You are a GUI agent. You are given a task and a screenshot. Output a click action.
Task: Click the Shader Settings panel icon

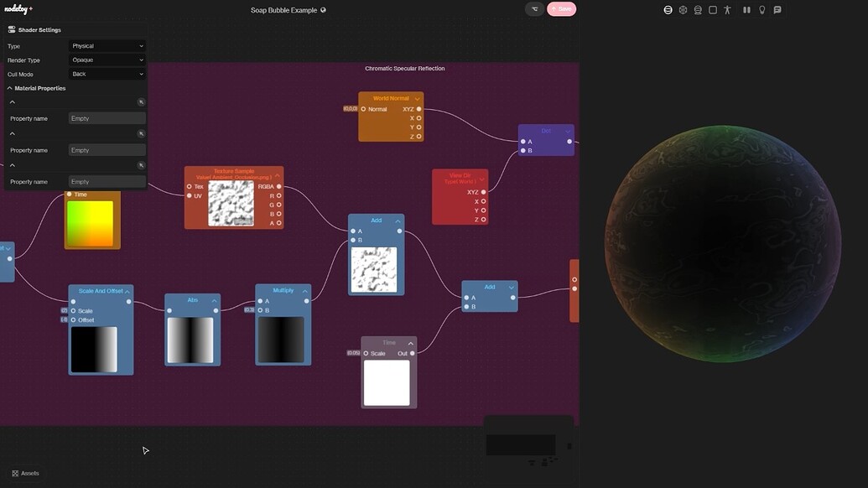(x=11, y=28)
